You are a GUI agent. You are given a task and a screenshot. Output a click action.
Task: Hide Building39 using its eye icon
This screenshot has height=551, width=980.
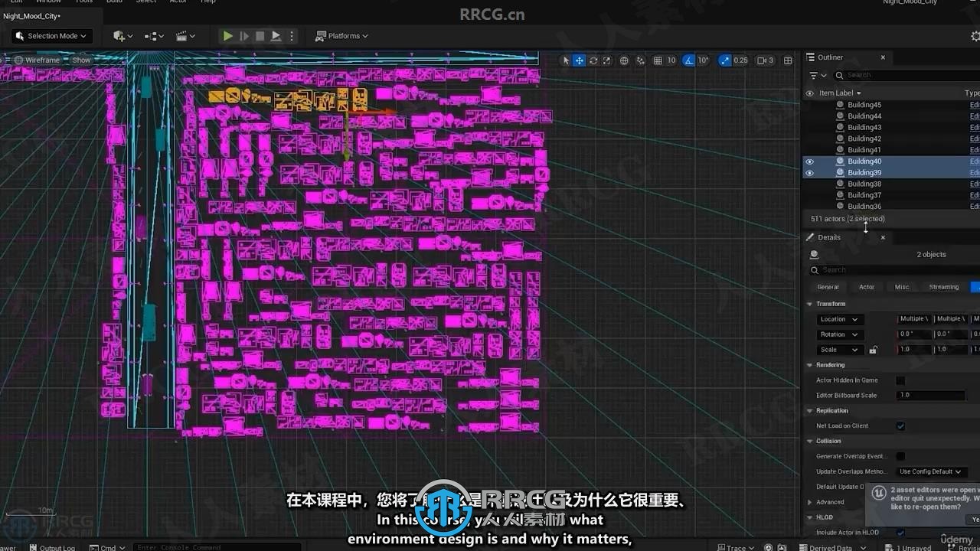pyautogui.click(x=809, y=173)
